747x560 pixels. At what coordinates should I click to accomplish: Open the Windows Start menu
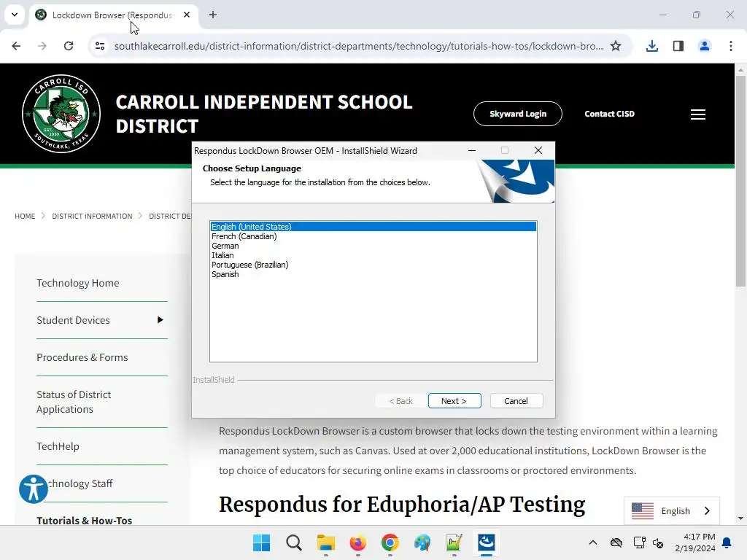pos(261,542)
